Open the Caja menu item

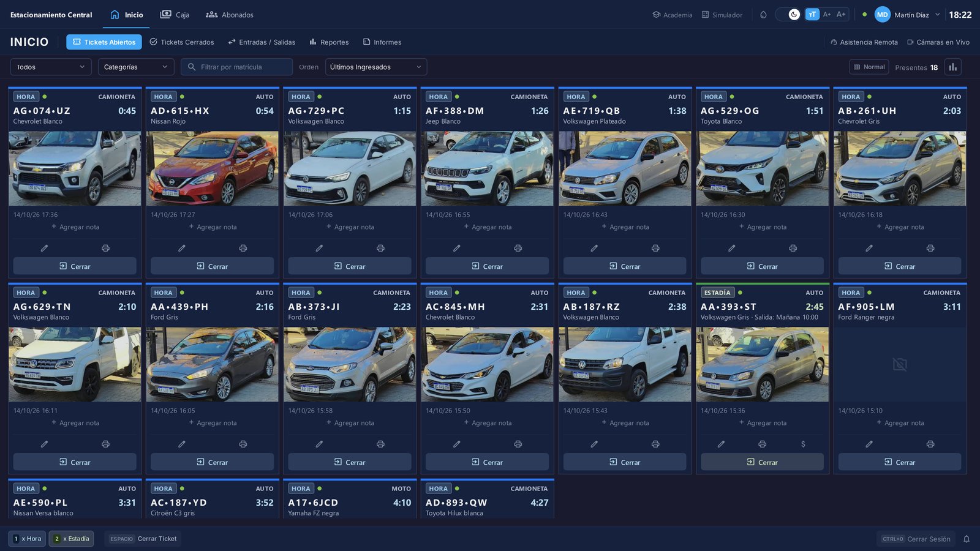pyautogui.click(x=175, y=15)
